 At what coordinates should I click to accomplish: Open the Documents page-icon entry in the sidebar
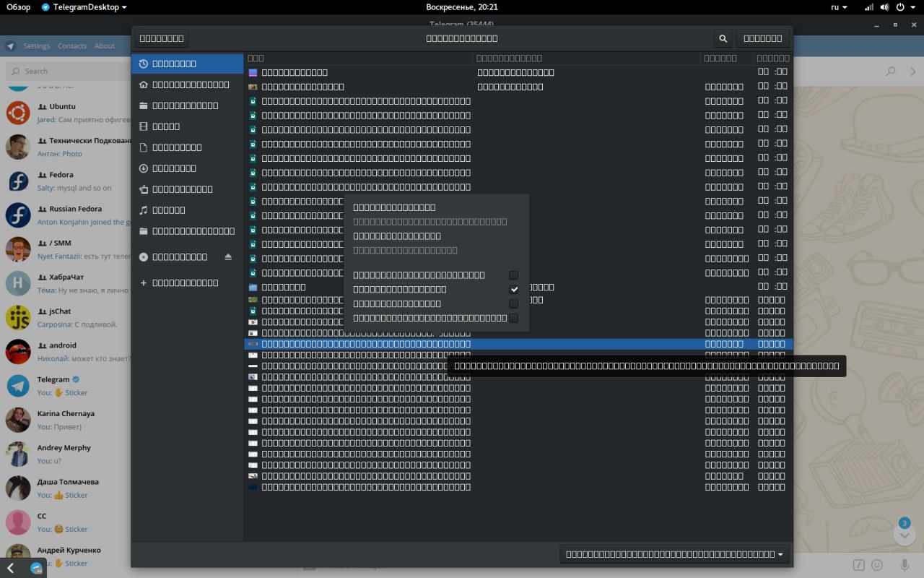[187, 147]
